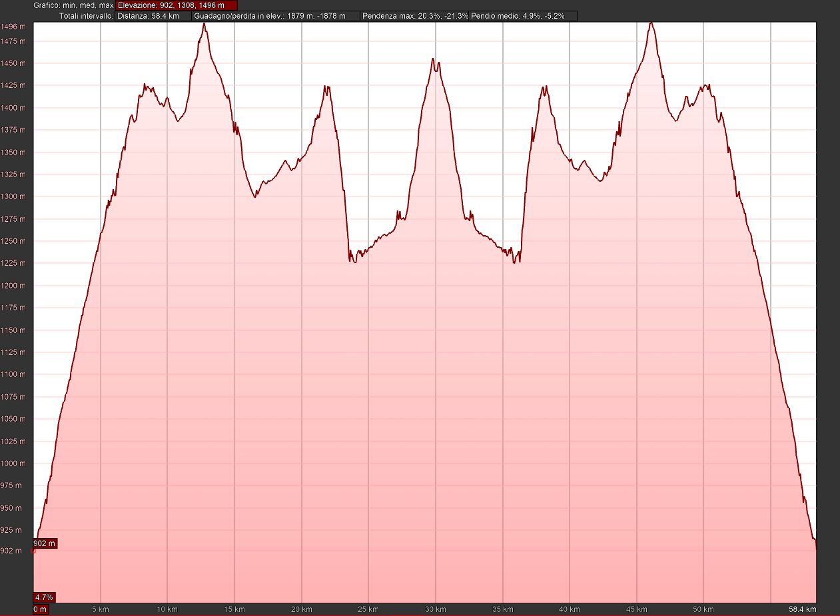Click the red cursor circle at profile start
Image resolution: width=840 pixels, height=616 pixels.
(x=34, y=551)
